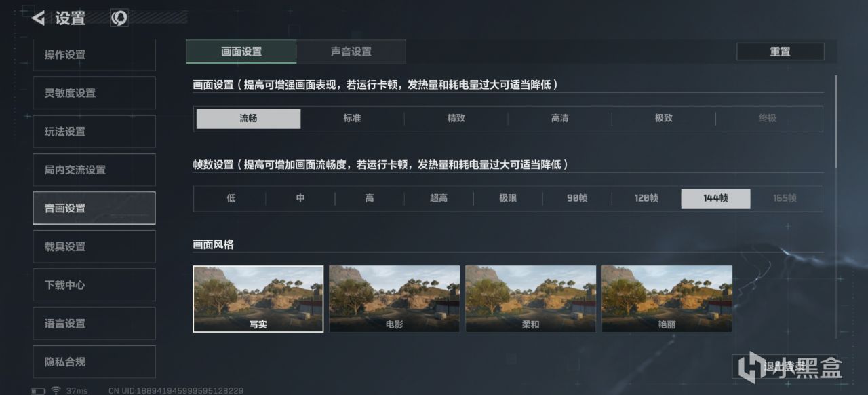Click the battery indicator icon in status bar
The height and width of the screenshot is (395, 868).
tap(38, 390)
